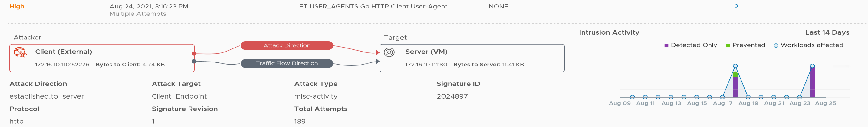Click the gray dot on attacker box
This screenshot has width=868, height=127.
pyautogui.click(x=194, y=62)
